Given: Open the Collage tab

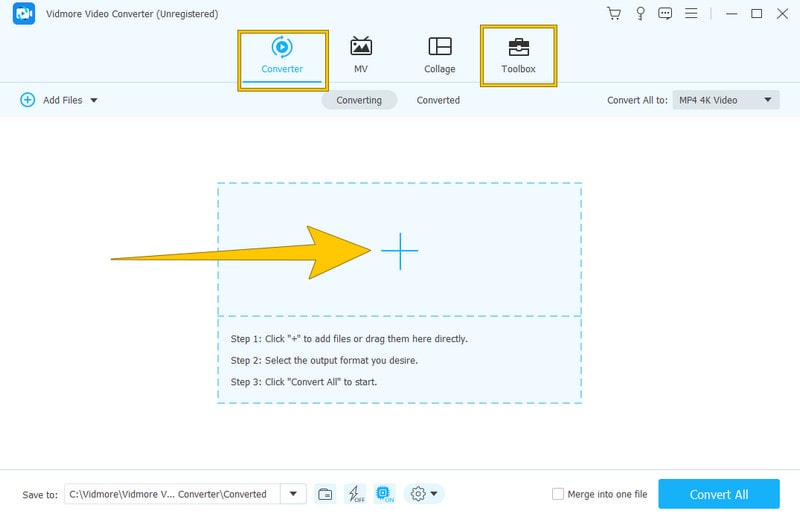Looking at the screenshot, I should pyautogui.click(x=439, y=56).
